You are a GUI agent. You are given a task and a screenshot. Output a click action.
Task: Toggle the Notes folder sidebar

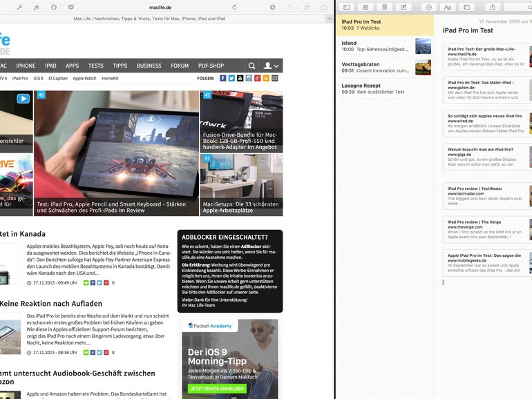(x=346, y=7)
